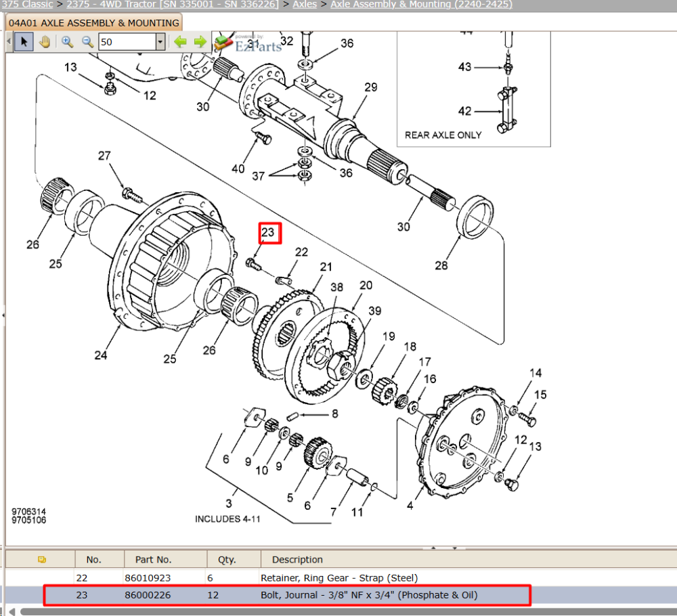This screenshot has width=677, height=616.
Task: Click callout number 21 in the diagram
Action: 326,267
